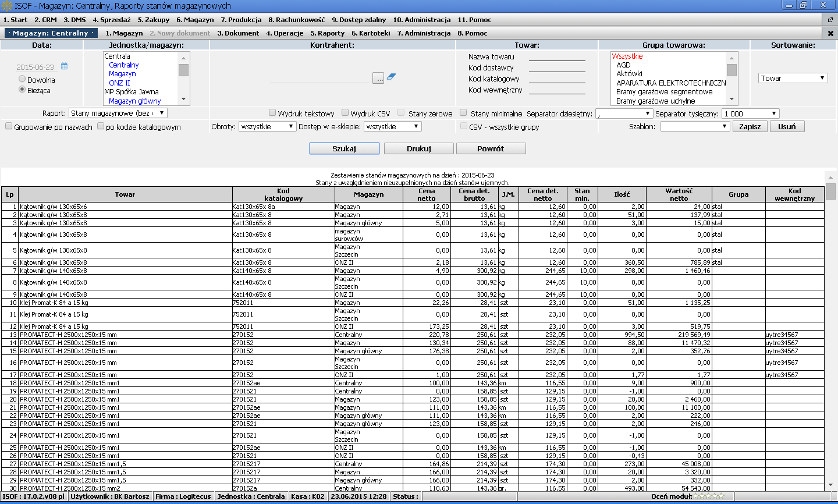Select MP Spółka Jawna in unit list
The width and height of the screenshot is (838, 504).
(132, 91)
